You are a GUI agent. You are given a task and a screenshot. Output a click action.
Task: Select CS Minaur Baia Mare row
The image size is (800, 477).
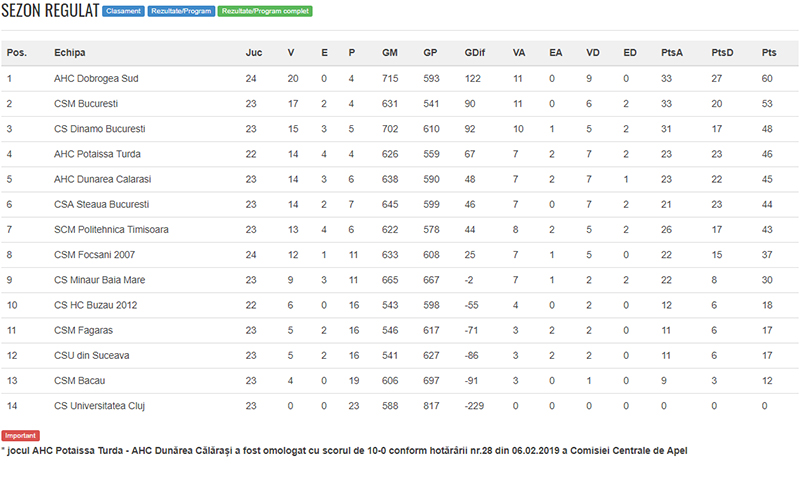tap(98, 280)
